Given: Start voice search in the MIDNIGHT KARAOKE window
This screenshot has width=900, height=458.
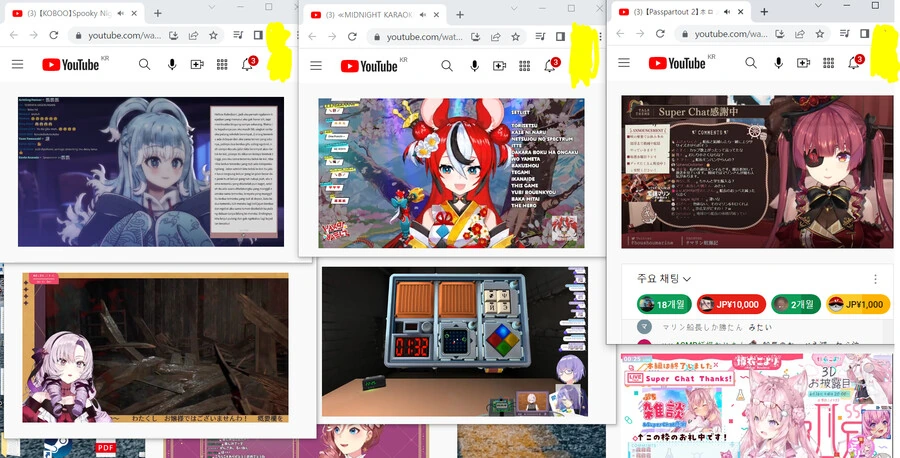Looking at the screenshot, I should 474,66.
